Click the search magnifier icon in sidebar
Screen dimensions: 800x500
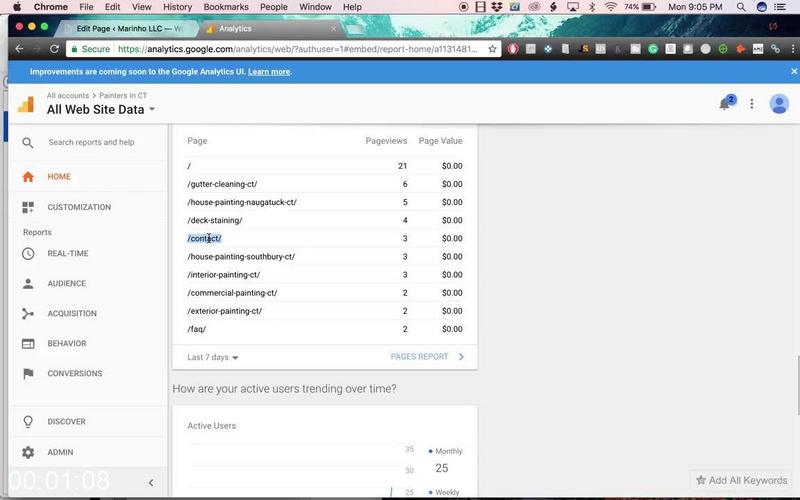point(28,143)
